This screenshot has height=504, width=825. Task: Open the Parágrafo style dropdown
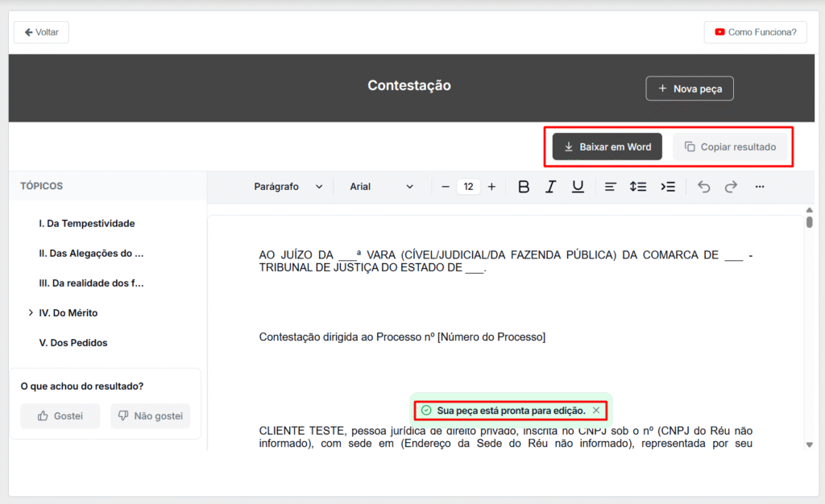click(x=288, y=187)
